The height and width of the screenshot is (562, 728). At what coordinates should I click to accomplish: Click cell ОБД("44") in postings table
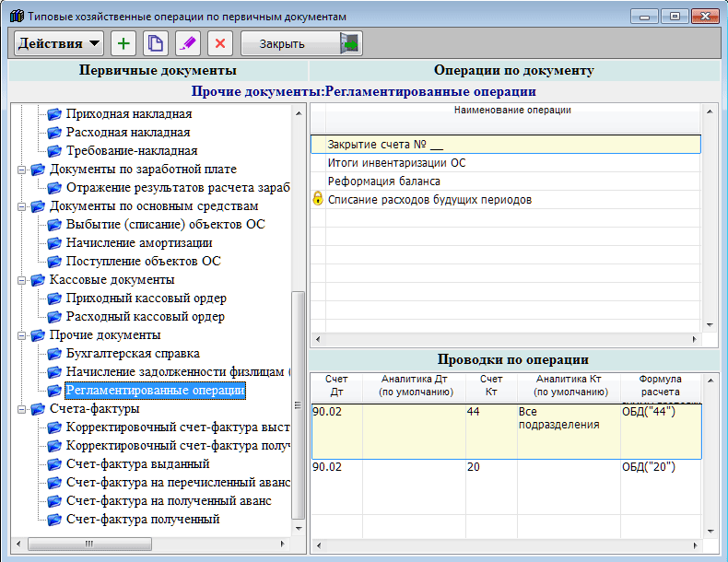tap(661, 431)
